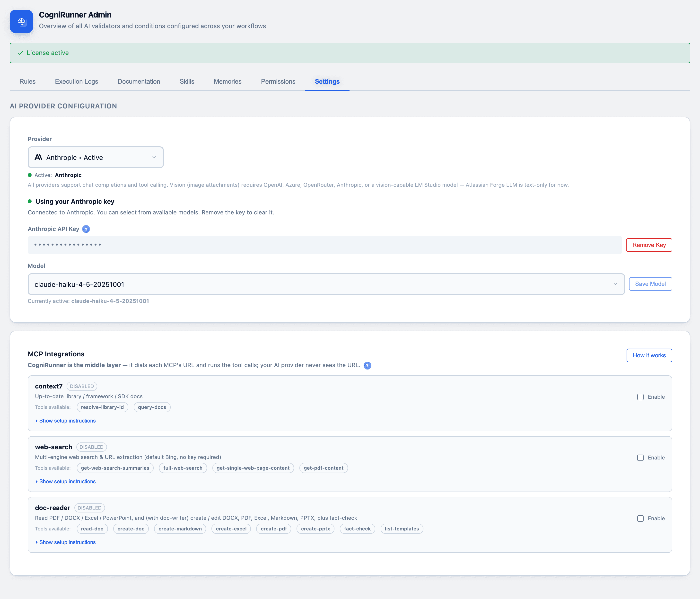Click the query-docs tool tag
This screenshot has width=700, height=599.
click(x=152, y=407)
